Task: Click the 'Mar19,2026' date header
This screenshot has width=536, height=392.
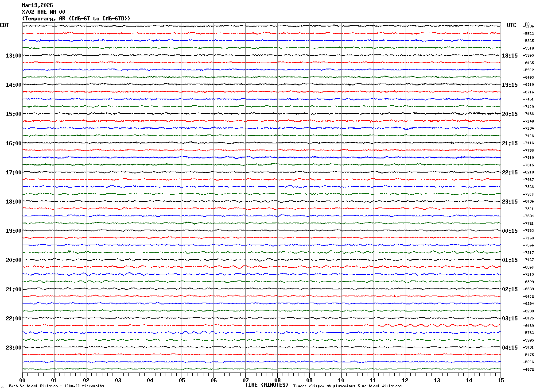Action: point(37,5)
